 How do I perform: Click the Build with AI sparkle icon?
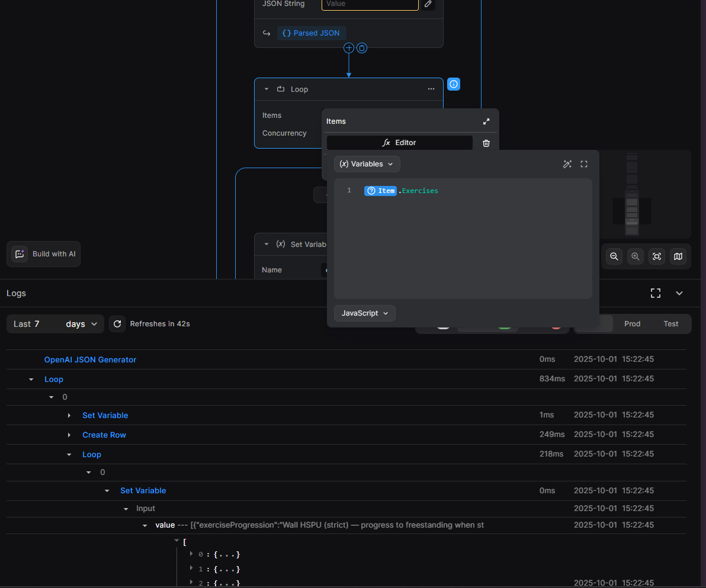pos(20,254)
